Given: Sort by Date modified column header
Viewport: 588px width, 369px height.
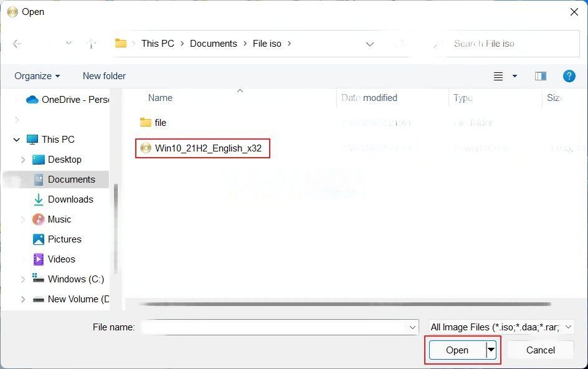Looking at the screenshot, I should tap(369, 98).
